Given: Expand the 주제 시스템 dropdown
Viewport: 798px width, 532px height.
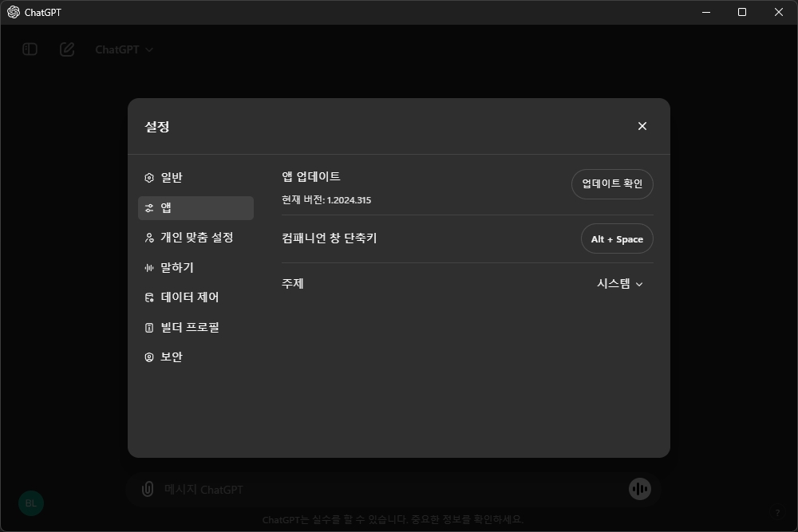Looking at the screenshot, I should 620,284.
